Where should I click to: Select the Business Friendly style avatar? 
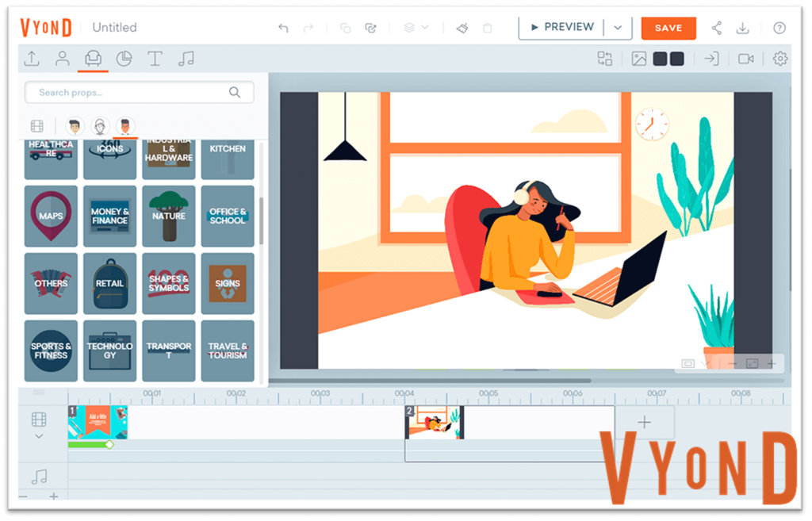pyautogui.click(x=75, y=126)
